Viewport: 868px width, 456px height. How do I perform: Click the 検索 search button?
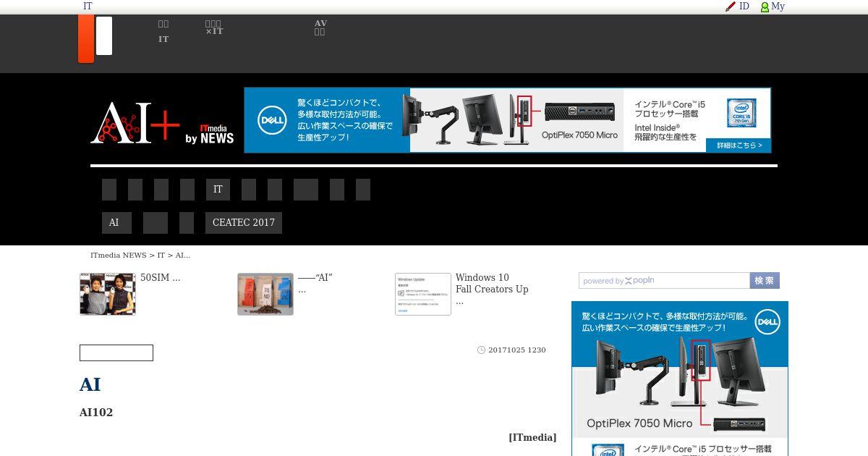tap(765, 281)
